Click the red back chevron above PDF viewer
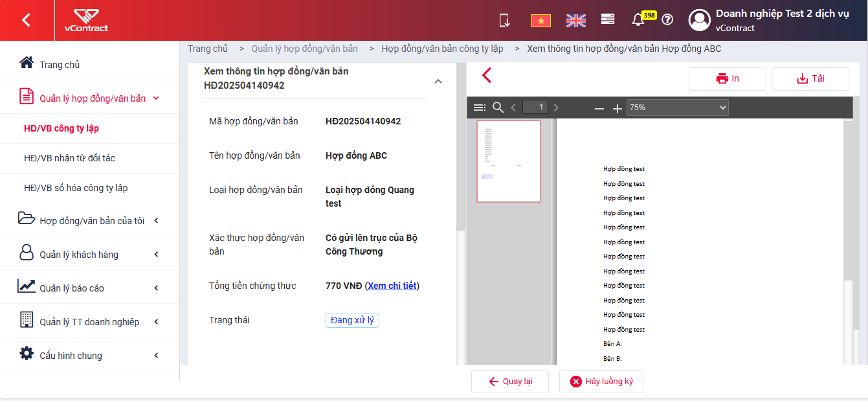Image resolution: width=868 pixels, height=401 pixels. point(487,76)
